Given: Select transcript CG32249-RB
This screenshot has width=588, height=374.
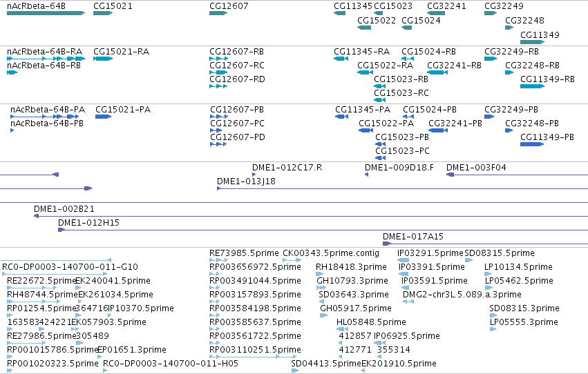Looking at the screenshot, I should click(491, 59).
